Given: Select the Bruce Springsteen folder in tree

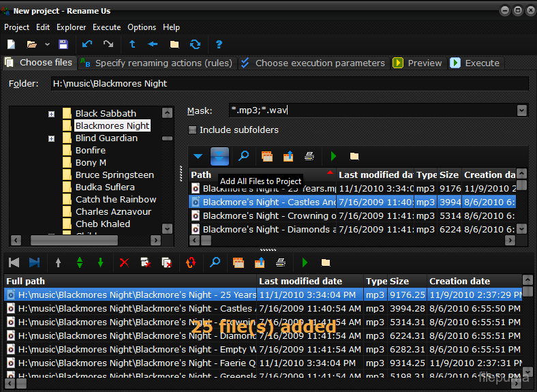Looking at the screenshot, I should click(114, 175).
